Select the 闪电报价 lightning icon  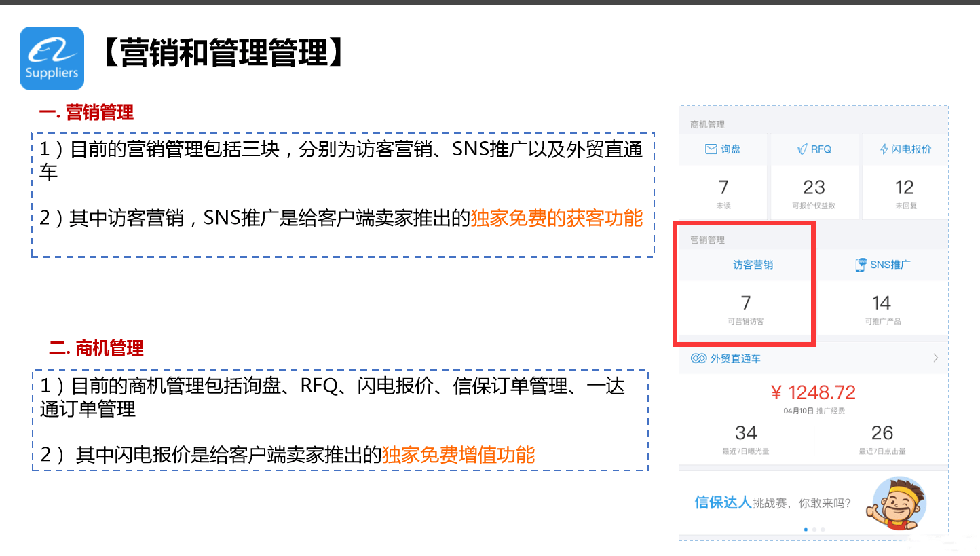pyautogui.click(x=884, y=149)
